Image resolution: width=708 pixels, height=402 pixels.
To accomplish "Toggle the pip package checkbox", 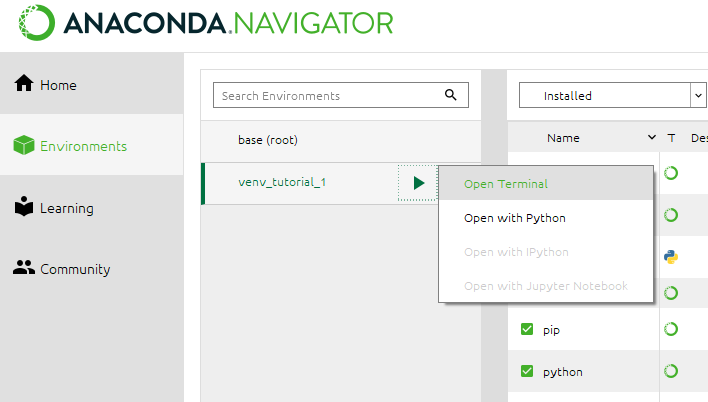I will click(527, 329).
